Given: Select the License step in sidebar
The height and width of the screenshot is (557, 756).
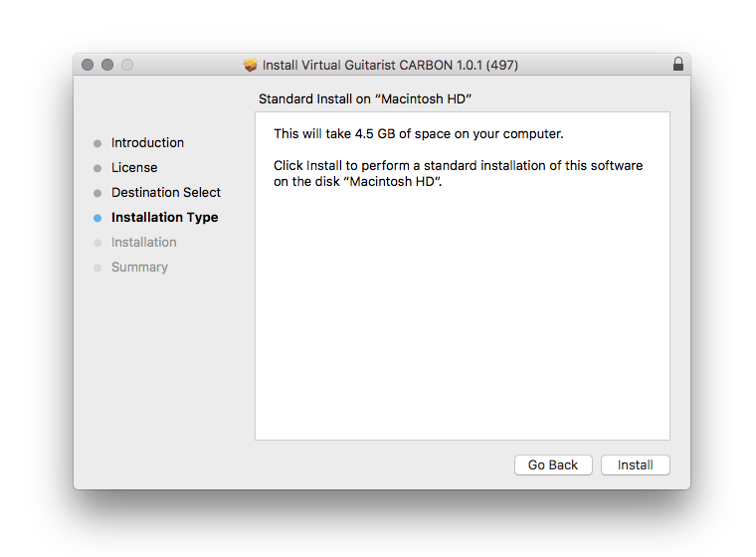Looking at the screenshot, I should tap(134, 167).
